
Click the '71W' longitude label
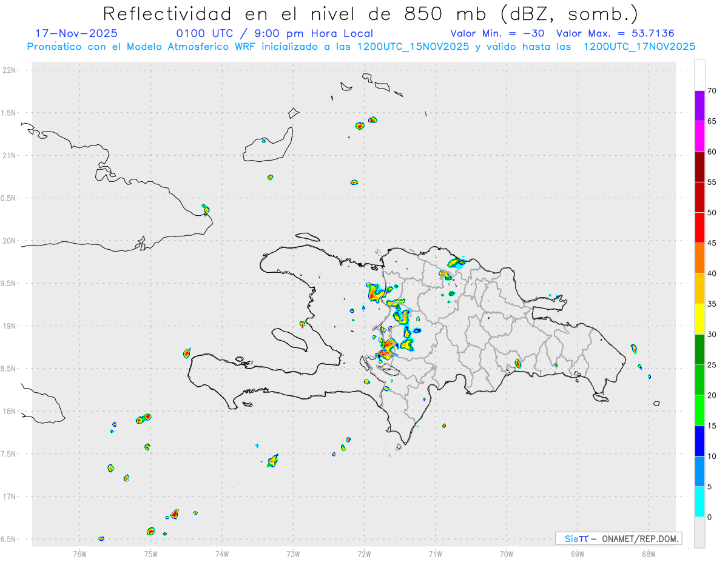tap(436, 554)
